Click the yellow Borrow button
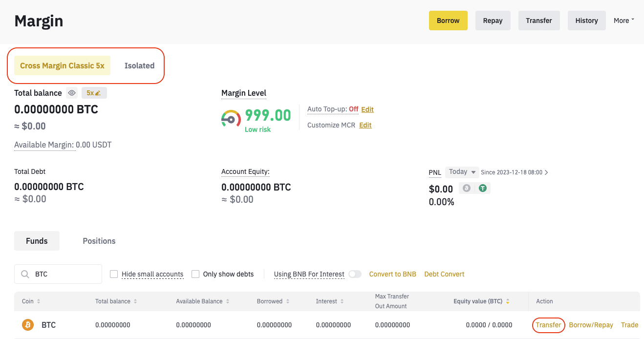This screenshot has width=644, height=339. click(448, 21)
